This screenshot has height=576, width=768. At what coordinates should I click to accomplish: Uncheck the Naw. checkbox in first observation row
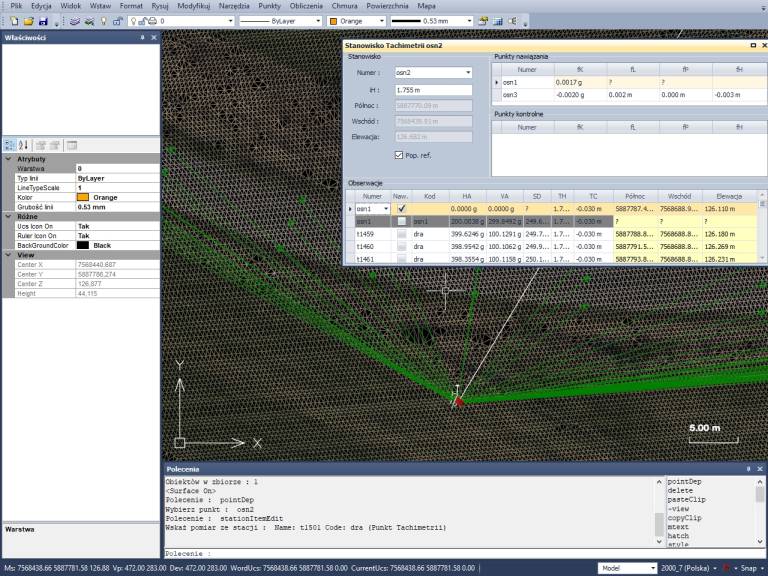(x=401, y=209)
